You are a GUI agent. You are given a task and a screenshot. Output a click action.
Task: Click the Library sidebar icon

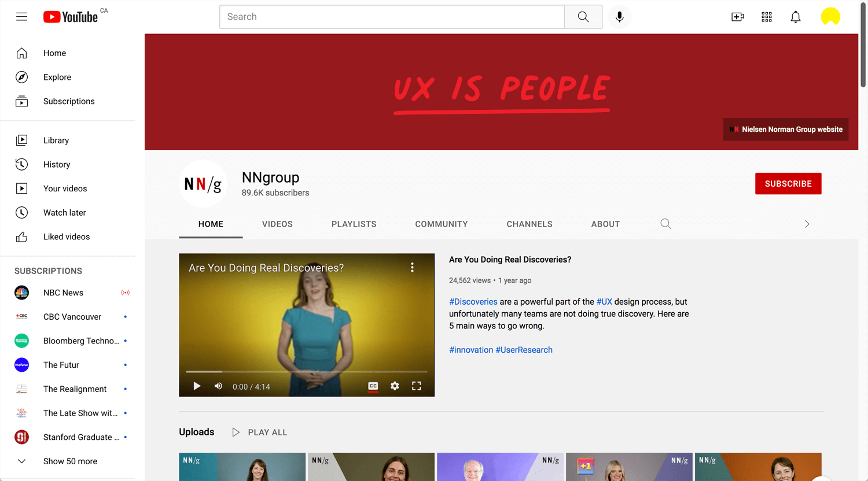coord(21,140)
